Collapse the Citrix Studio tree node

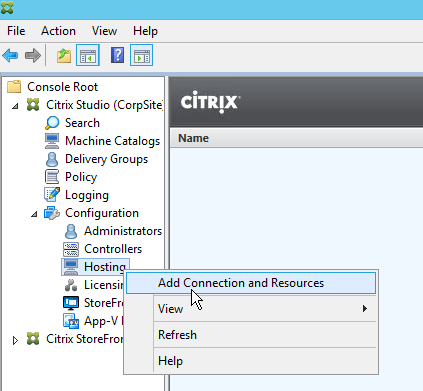click(15, 106)
